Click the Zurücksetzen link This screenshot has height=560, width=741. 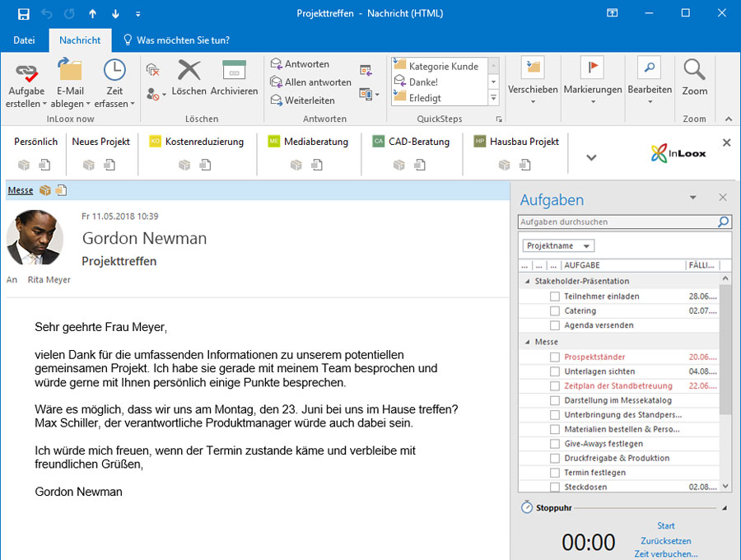pyautogui.click(x=666, y=541)
